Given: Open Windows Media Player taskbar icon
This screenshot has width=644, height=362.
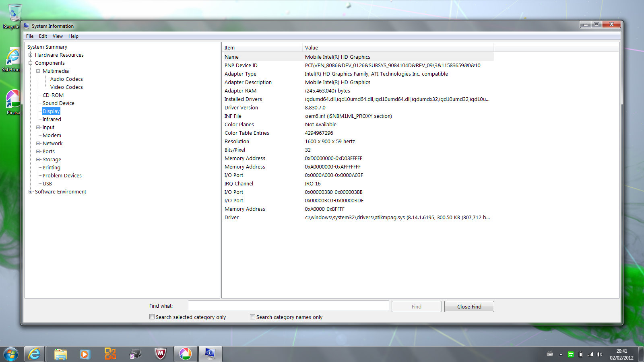Looking at the screenshot, I should click(x=85, y=354).
